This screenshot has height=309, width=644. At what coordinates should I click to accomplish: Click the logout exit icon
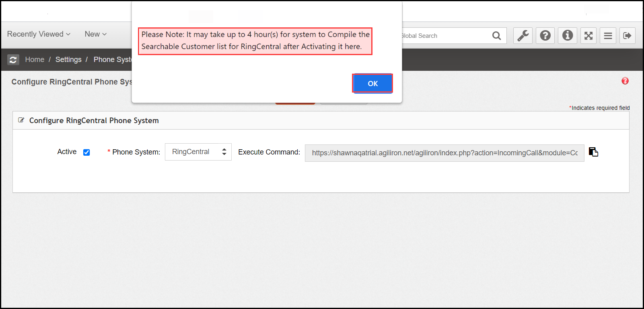[x=628, y=36]
